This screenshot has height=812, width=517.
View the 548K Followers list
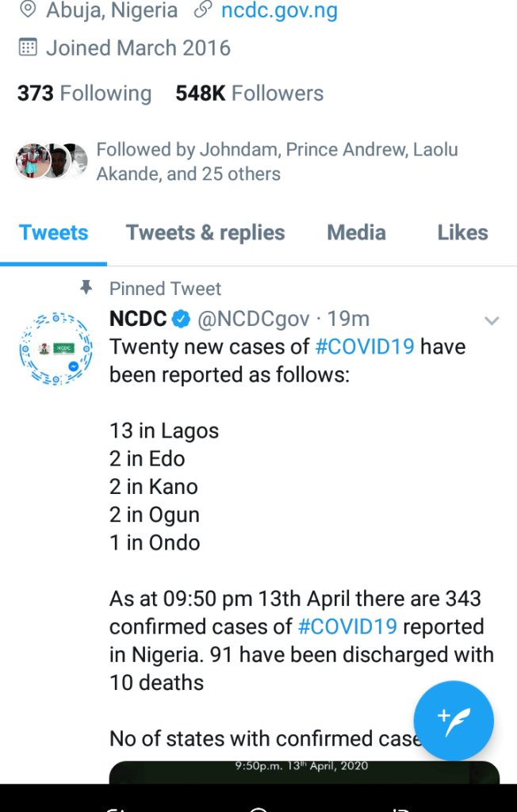point(249,93)
